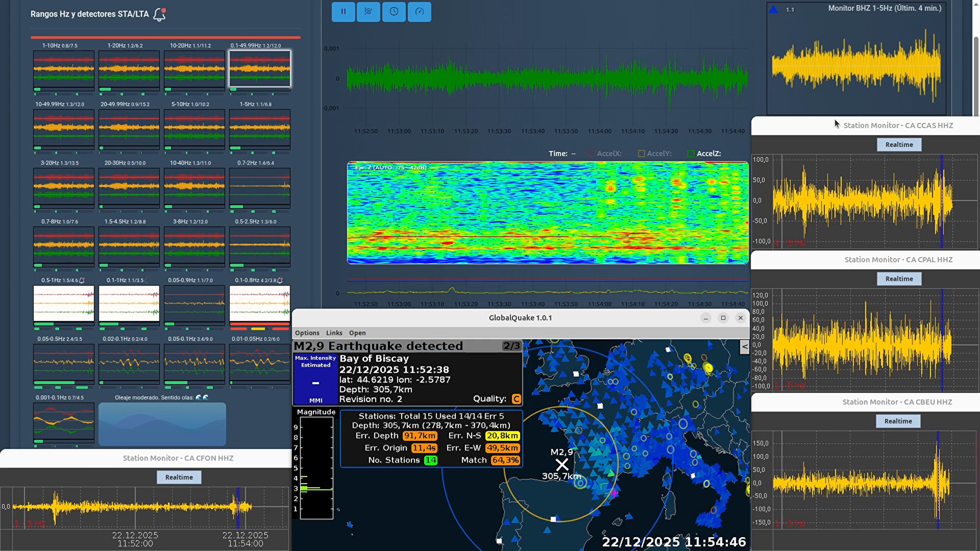Click the Quality C orange badge
The height and width of the screenshot is (551, 980).
point(516,399)
